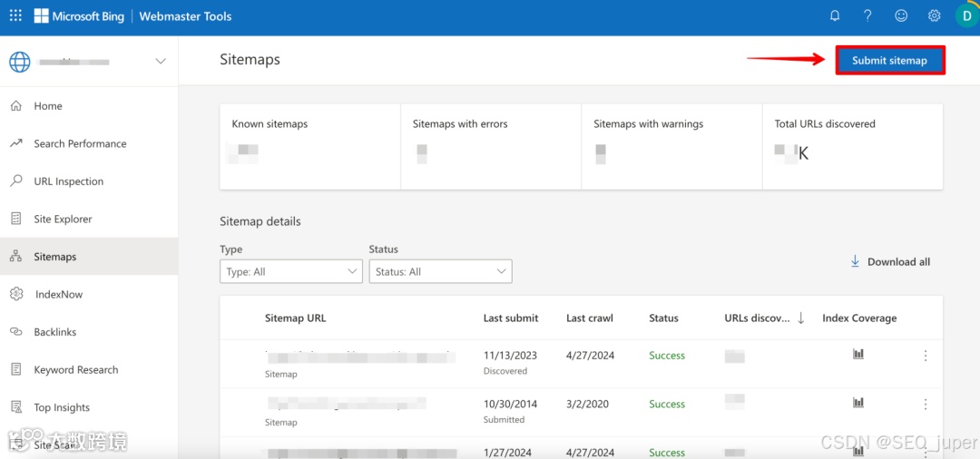Image resolution: width=980 pixels, height=459 pixels.
Task: Open the user account avatar D
Action: pos(967,16)
